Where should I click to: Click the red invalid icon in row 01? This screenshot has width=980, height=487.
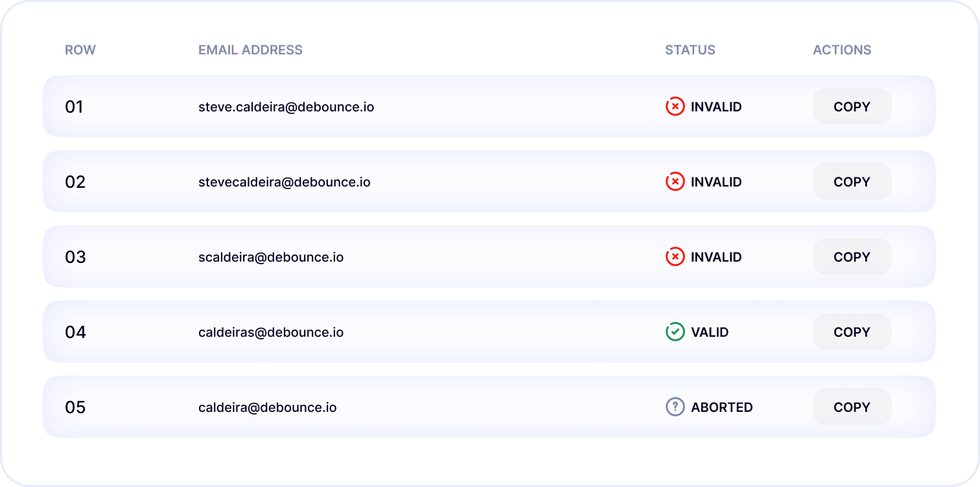[x=675, y=107]
